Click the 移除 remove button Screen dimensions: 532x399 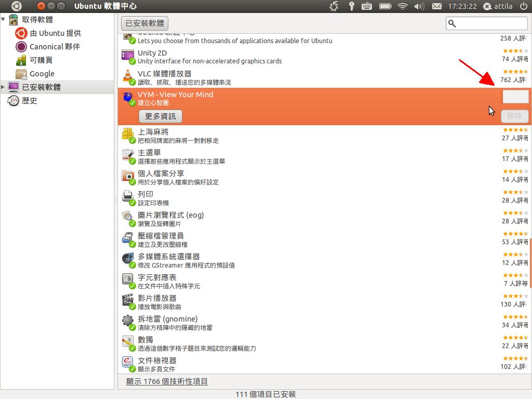(x=514, y=116)
